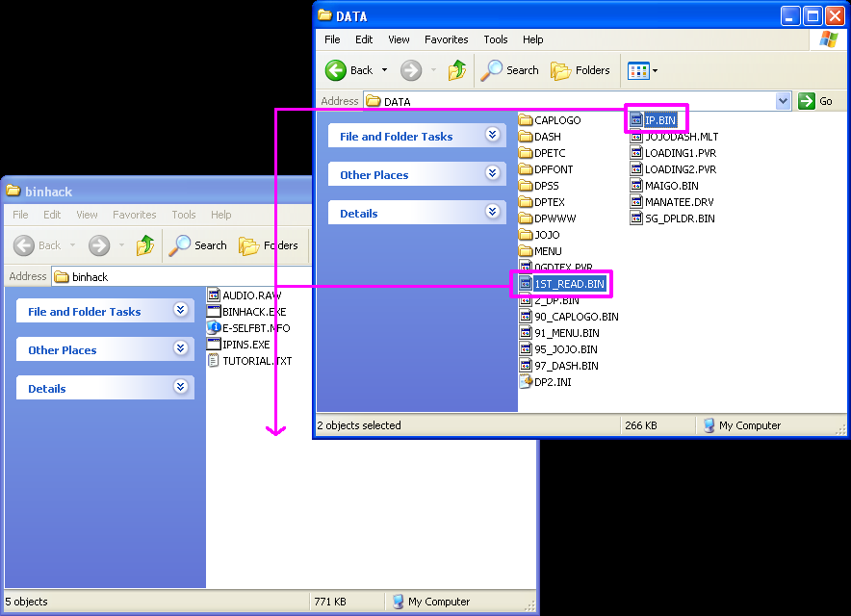Open Views dropdown arrow in DATA toolbar
Screen dimensions: 851x616
[655, 70]
